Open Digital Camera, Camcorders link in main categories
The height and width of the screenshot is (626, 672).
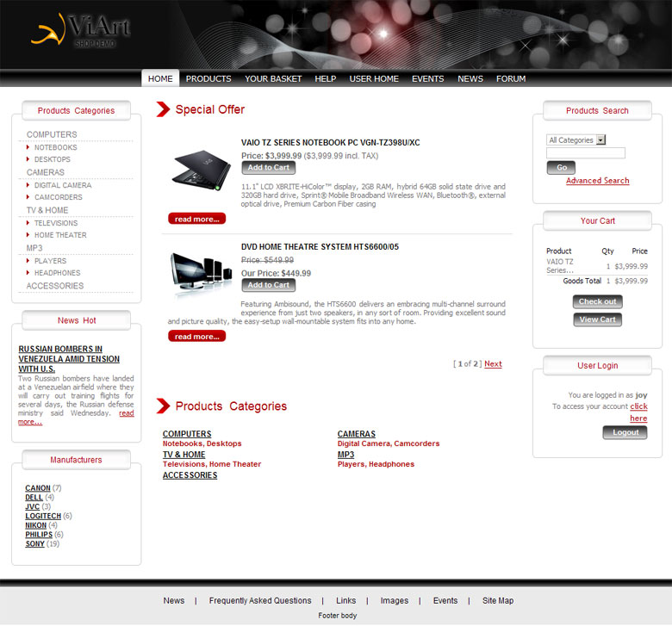389,443
